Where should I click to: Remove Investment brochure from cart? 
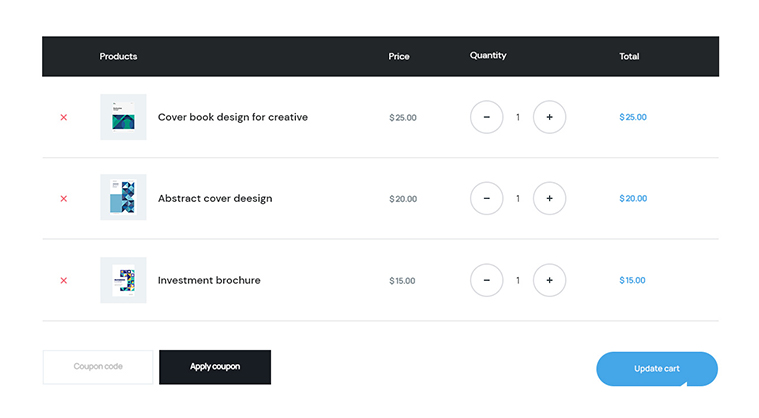tap(64, 280)
